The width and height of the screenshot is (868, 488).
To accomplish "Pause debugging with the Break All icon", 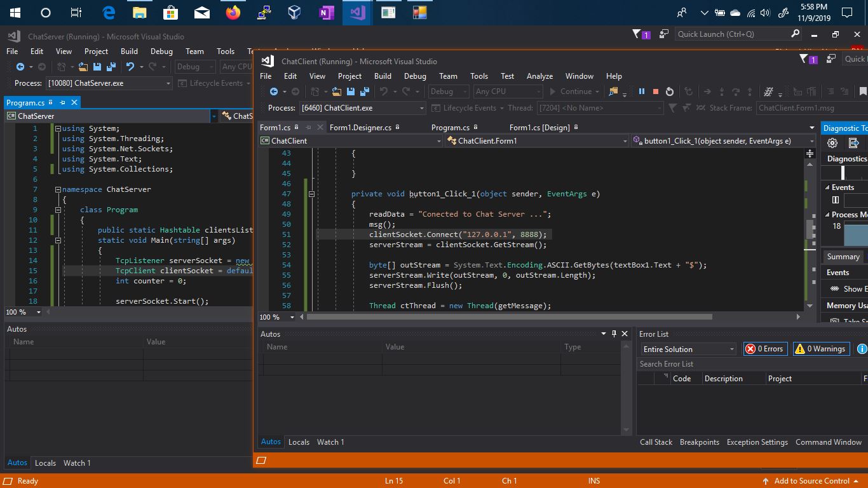I will [x=642, y=91].
